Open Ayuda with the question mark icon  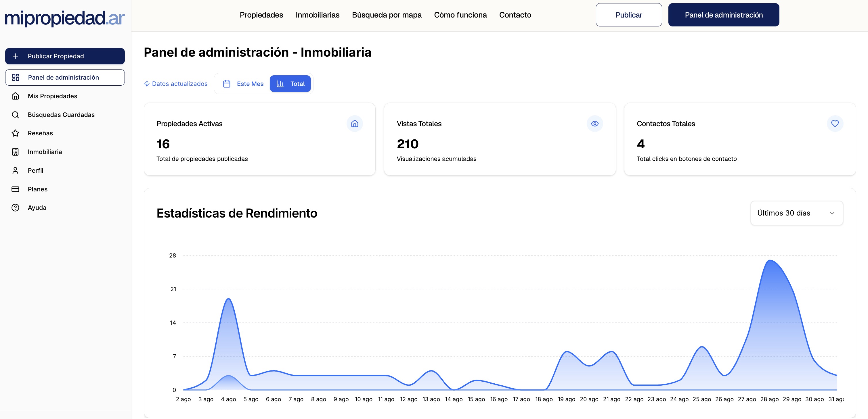[16, 207]
